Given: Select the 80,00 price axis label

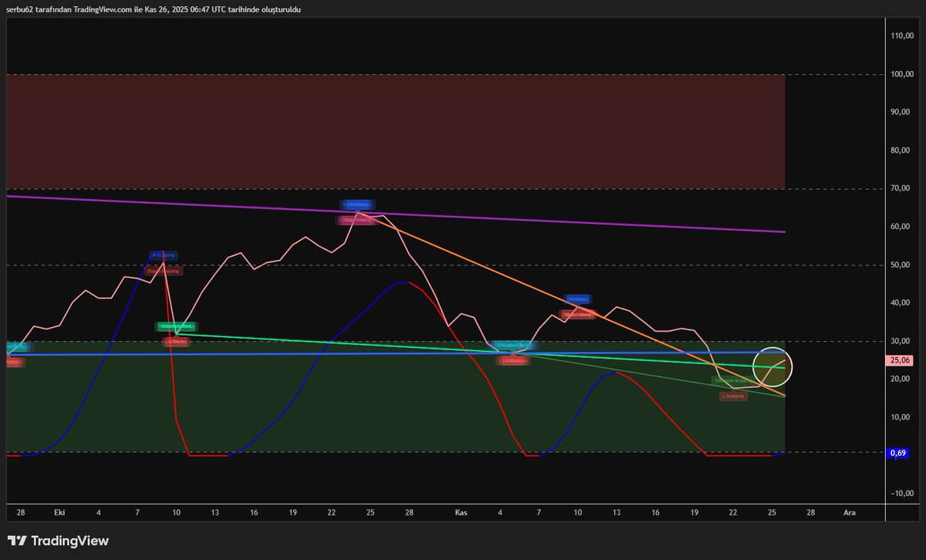Looking at the screenshot, I should tap(900, 150).
